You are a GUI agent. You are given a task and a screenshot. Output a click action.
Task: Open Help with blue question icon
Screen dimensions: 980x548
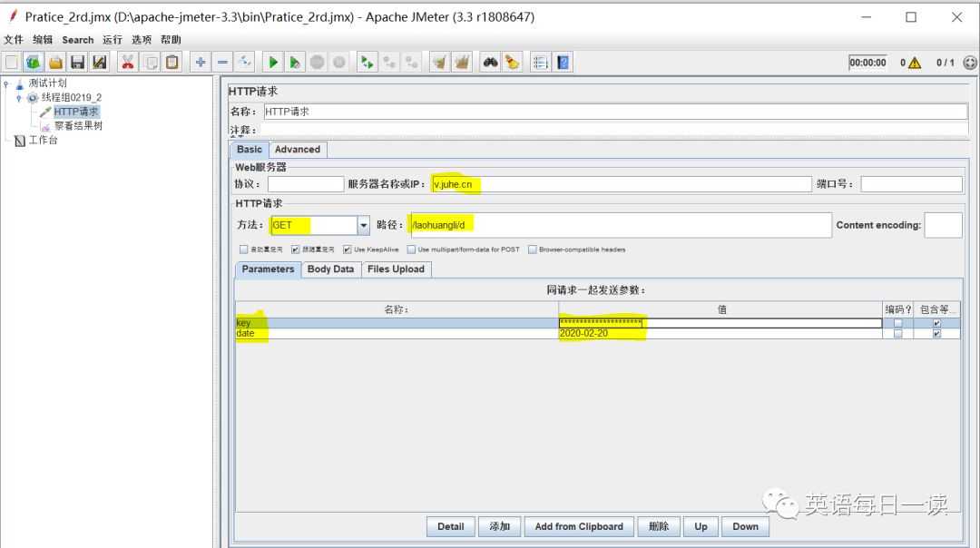(x=563, y=62)
